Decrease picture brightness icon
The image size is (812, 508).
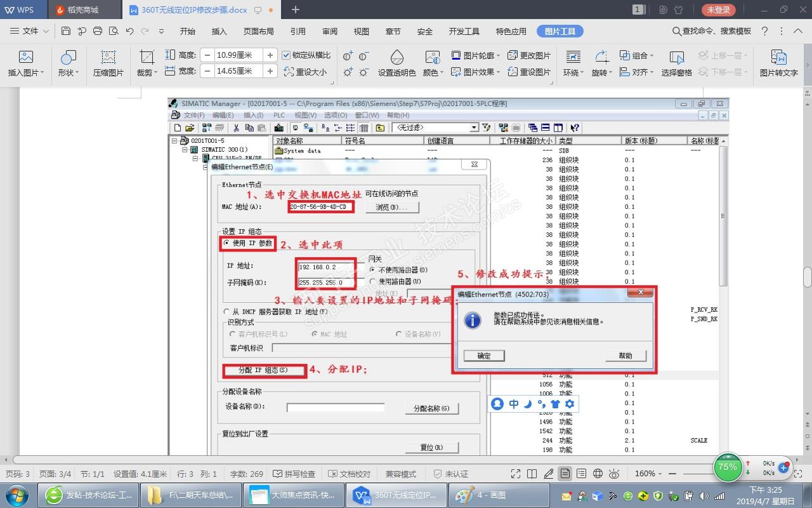pos(363,72)
